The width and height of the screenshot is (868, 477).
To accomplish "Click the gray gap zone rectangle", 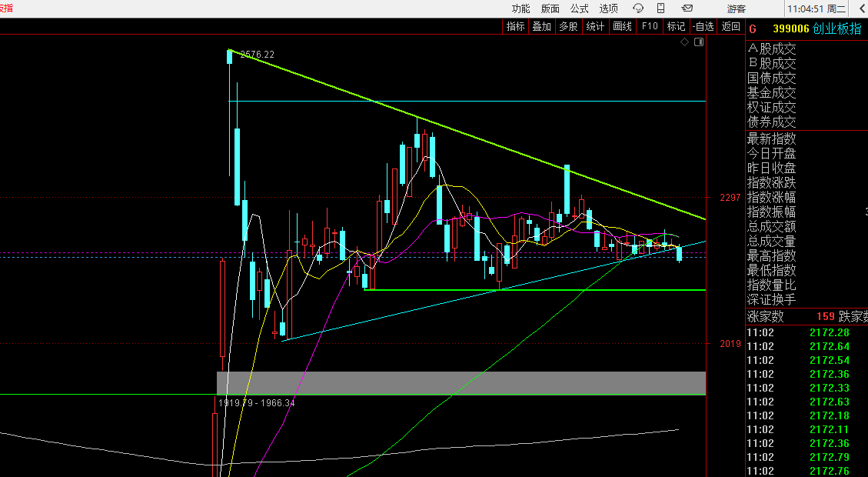I will [x=461, y=383].
